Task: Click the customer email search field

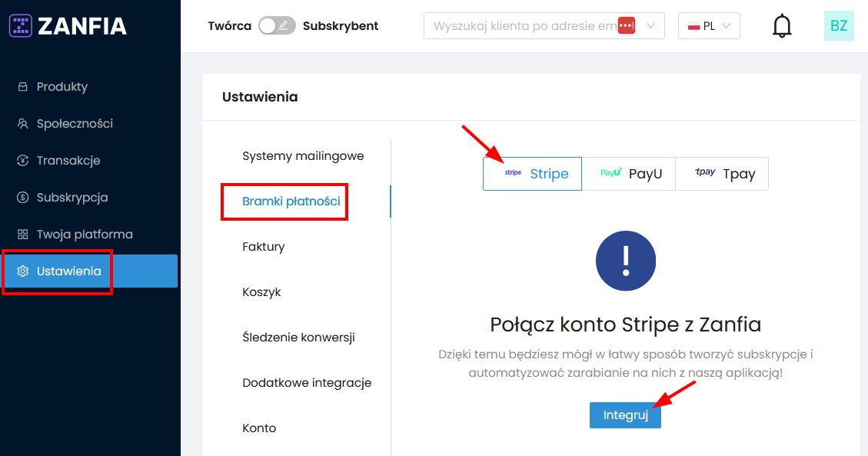Action: [x=523, y=26]
